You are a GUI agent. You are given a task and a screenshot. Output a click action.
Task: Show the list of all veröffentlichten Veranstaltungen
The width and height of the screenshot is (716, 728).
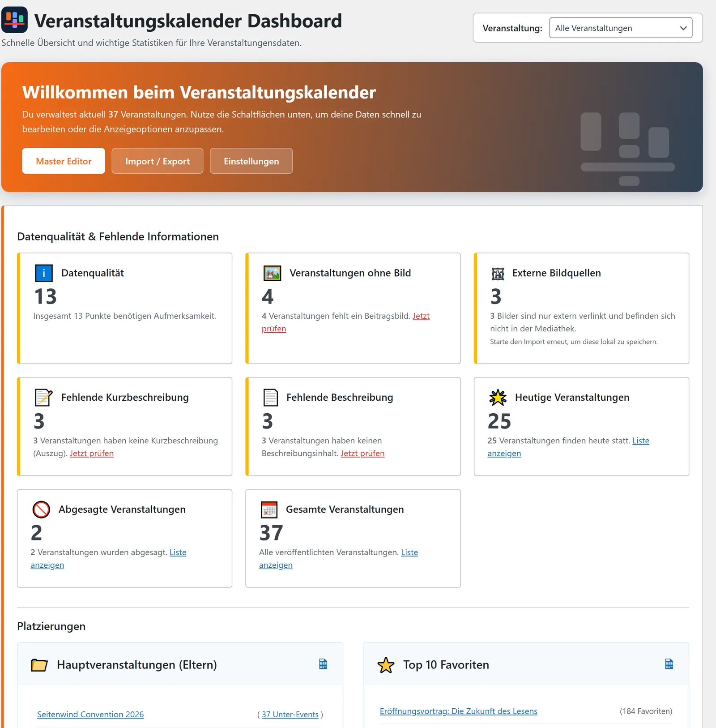(409, 552)
